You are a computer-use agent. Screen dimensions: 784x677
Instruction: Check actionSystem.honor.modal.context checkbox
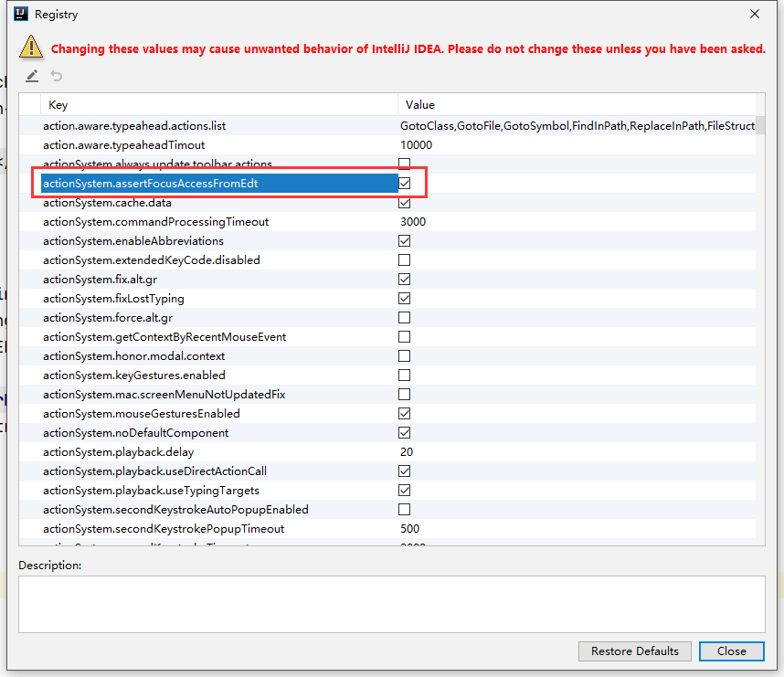pos(405,356)
